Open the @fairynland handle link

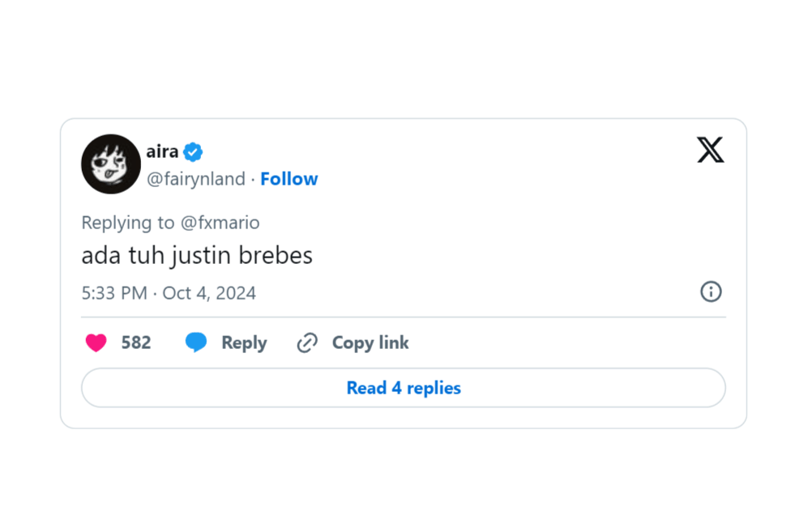click(x=195, y=179)
